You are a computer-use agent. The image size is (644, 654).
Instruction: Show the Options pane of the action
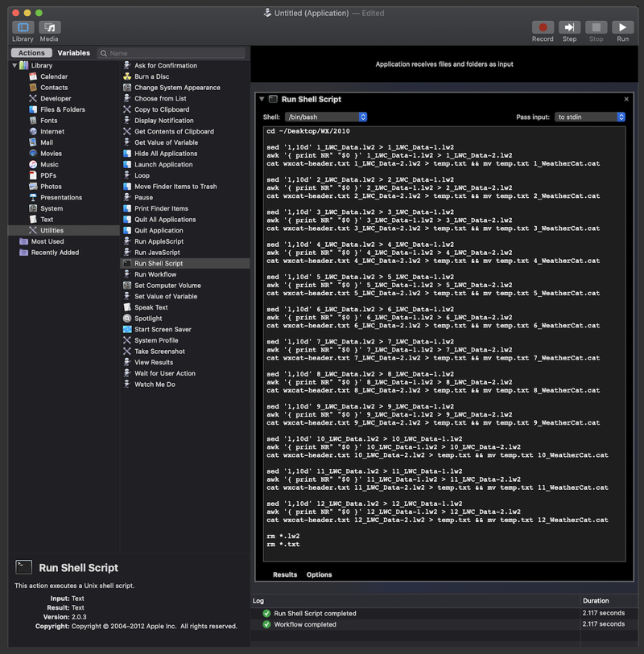click(x=320, y=574)
